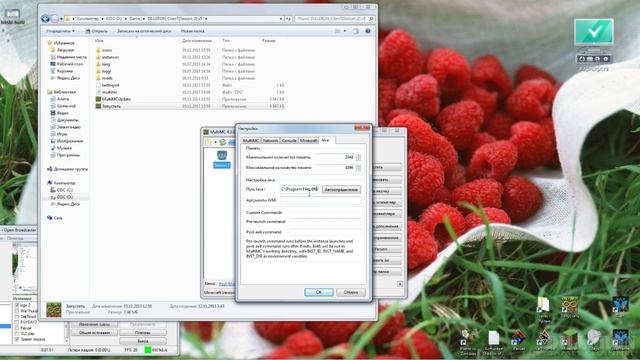This screenshot has height=360, width=640.
Task: Confirm settings with OK button
Action: (319, 292)
